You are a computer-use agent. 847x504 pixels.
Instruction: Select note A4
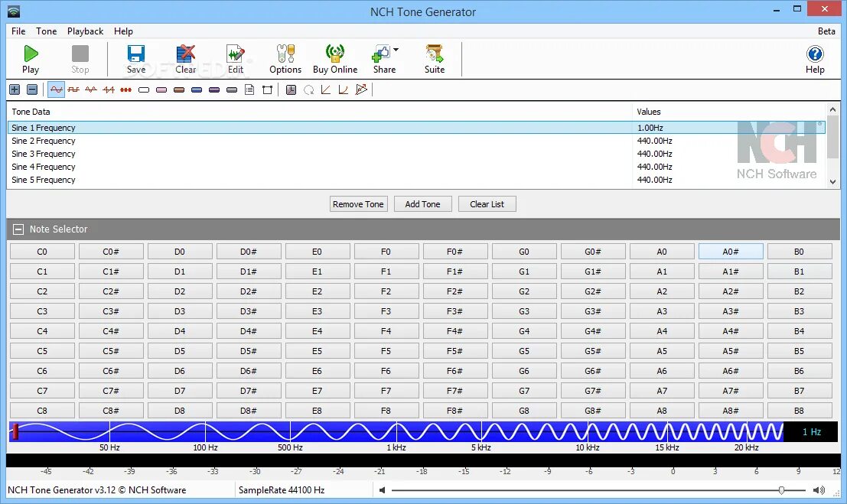coord(662,331)
